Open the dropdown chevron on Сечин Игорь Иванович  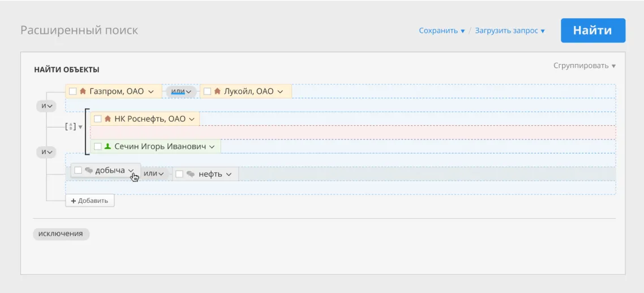point(212,146)
